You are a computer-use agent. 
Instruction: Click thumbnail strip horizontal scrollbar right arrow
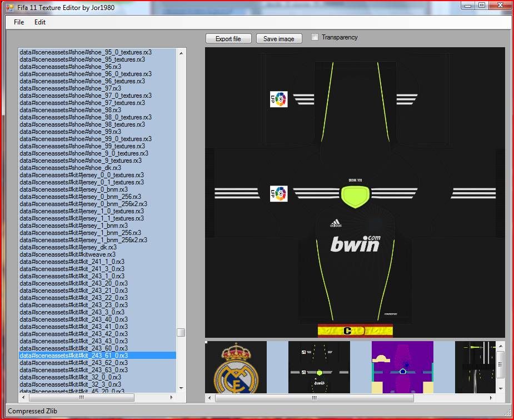(490, 398)
